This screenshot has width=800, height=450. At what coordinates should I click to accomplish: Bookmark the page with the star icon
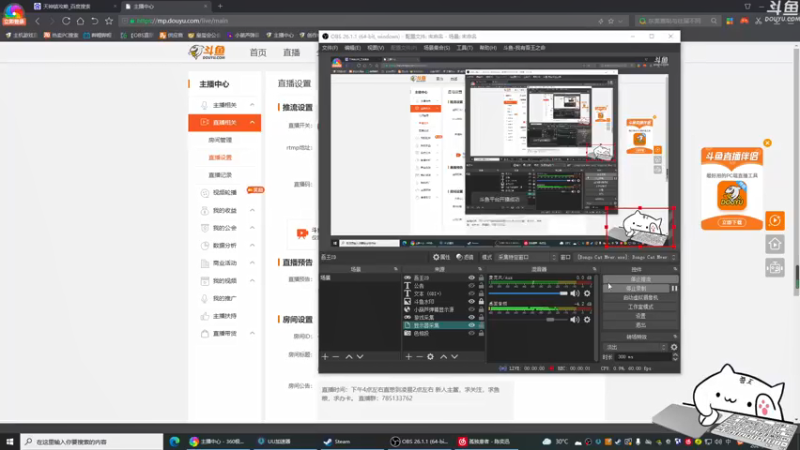coord(109,21)
